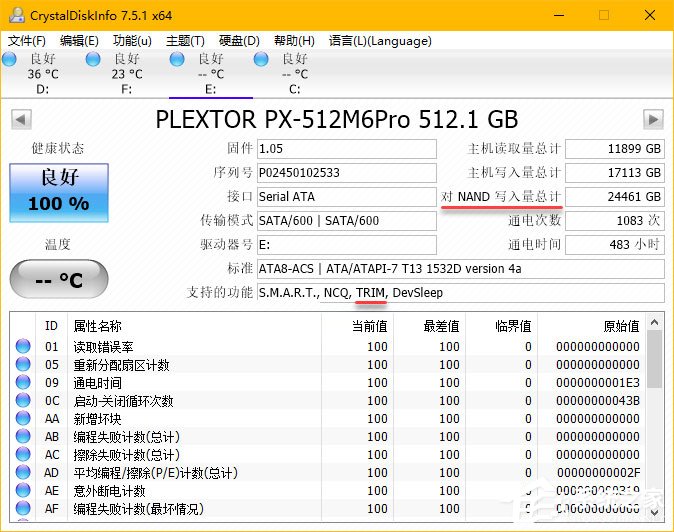The height and width of the screenshot is (532, 674).
Task: Select the 新增坏块 attribute row
Action: (328, 419)
